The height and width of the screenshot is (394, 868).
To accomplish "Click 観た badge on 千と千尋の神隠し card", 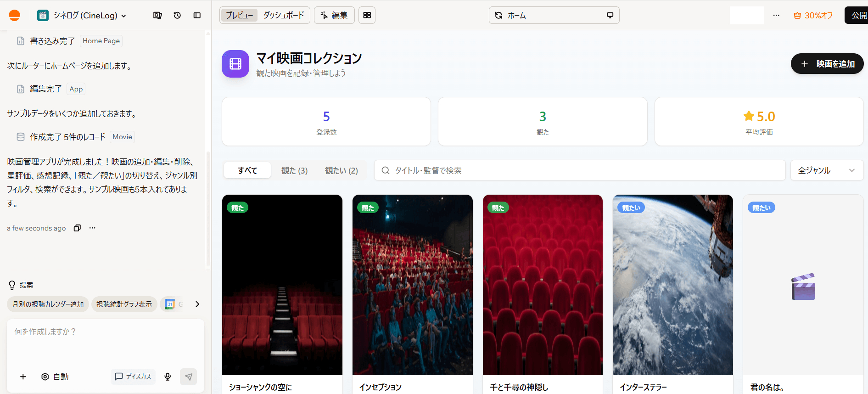I will click(498, 208).
